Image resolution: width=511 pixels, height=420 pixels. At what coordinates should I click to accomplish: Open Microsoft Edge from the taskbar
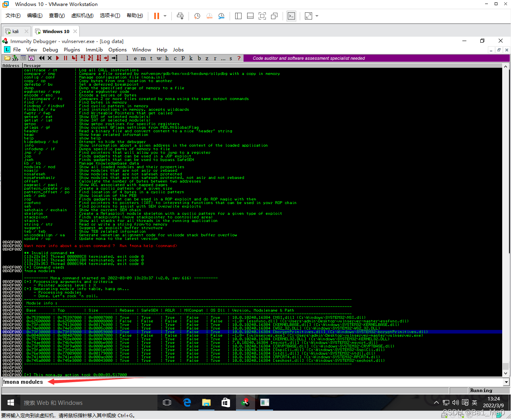click(x=187, y=402)
